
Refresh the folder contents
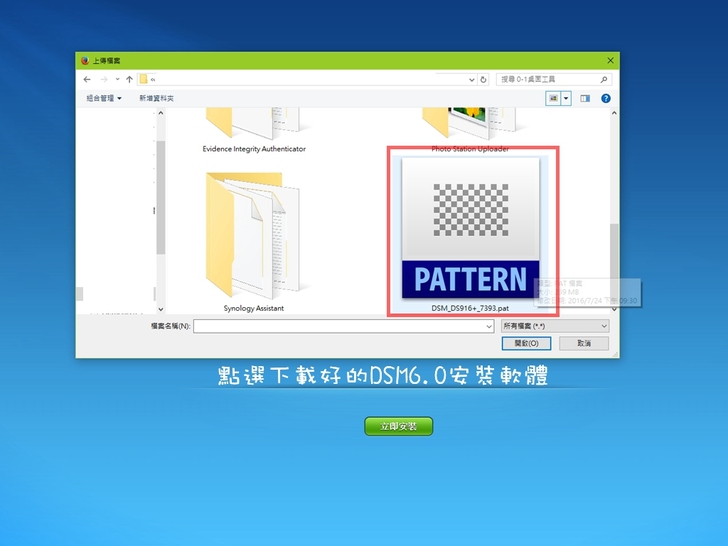click(483, 79)
